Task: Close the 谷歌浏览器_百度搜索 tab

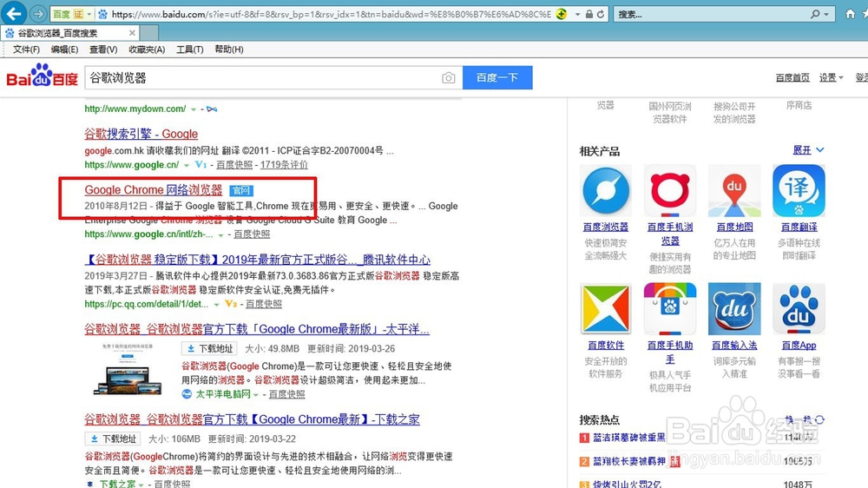Action: click(x=132, y=33)
